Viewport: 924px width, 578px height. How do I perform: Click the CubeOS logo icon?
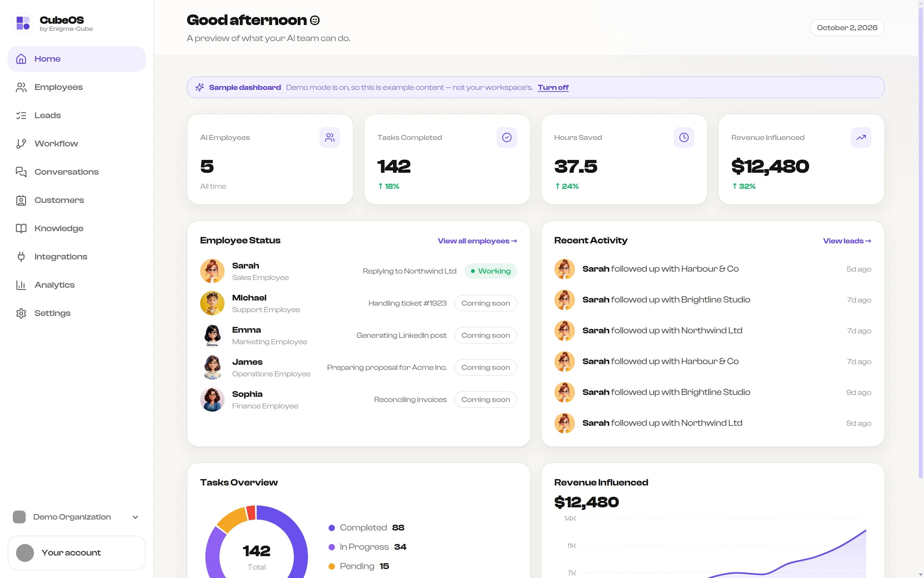coord(23,23)
